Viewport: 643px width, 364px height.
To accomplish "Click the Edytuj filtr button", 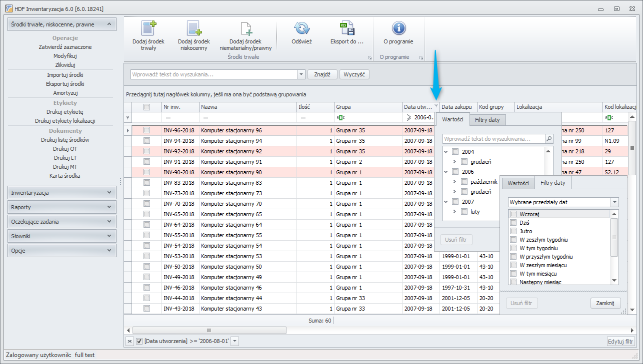I will tap(621, 342).
